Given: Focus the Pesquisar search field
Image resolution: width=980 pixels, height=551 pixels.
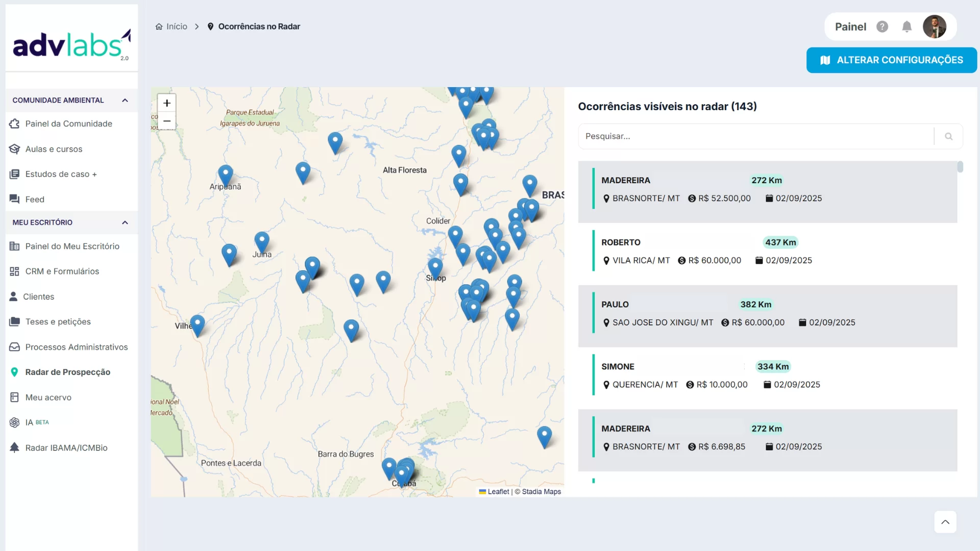Looking at the screenshot, I should (755, 136).
